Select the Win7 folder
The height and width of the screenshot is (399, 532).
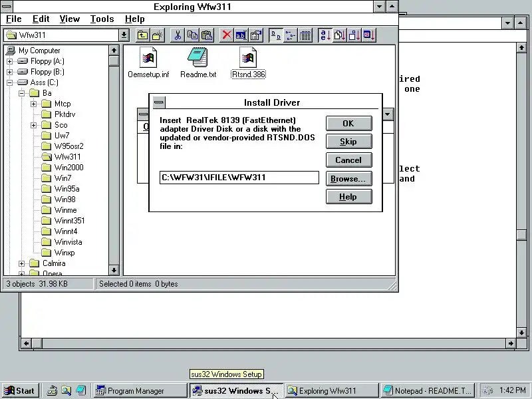(57, 178)
